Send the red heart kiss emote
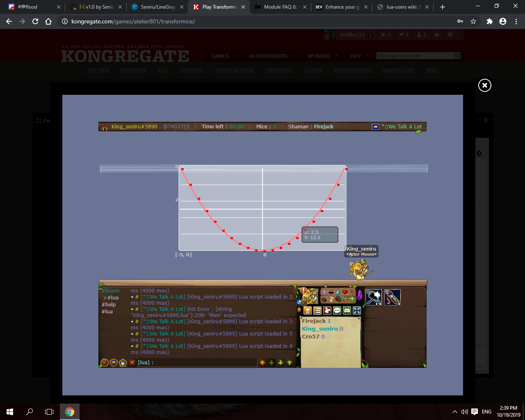525x420 pixels. pos(345,292)
